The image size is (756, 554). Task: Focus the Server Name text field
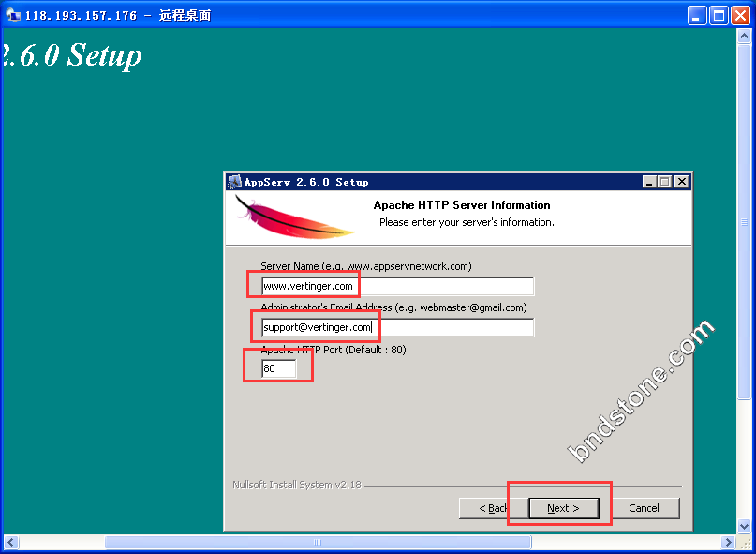(397, 286)
